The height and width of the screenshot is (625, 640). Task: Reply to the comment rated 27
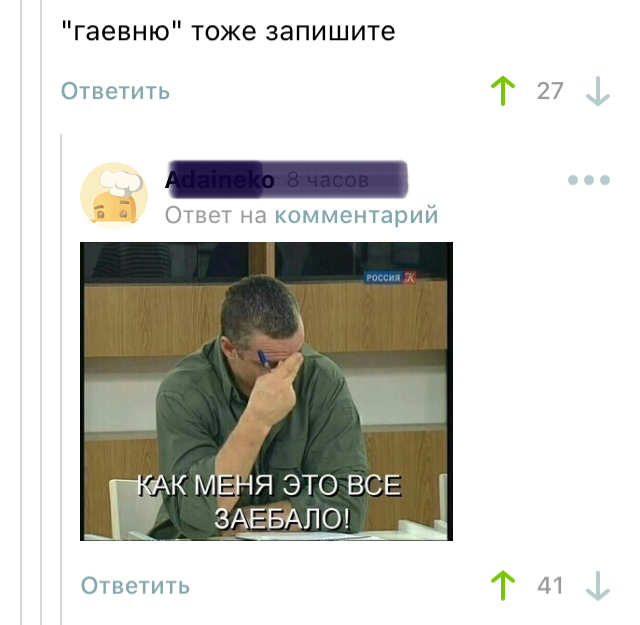point(115,91)
